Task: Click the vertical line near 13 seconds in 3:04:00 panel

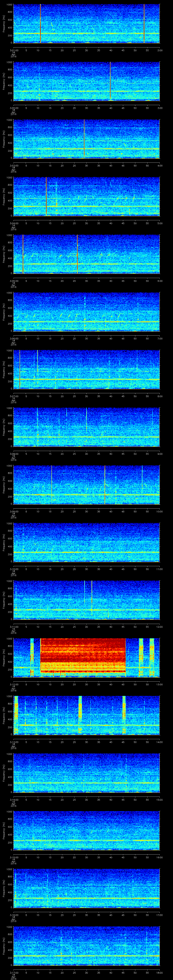Action: (x=46, y=196)
